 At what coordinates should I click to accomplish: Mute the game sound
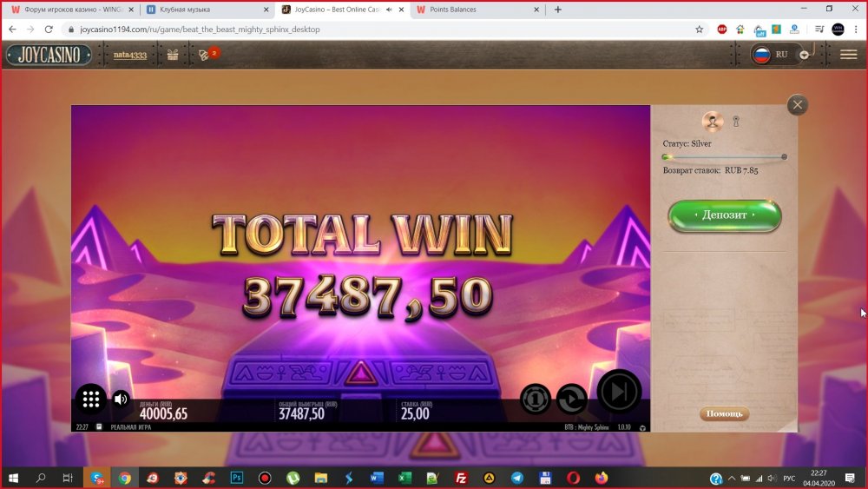pyautogui.click(x=121, y=400)
